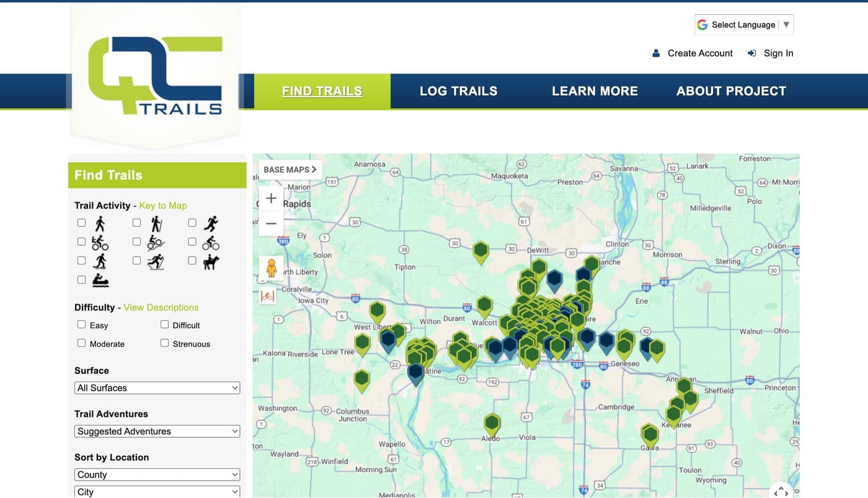This screenshot has height=498, width=868.
Task: Open the About Project menu item
Action: point(731,91)
